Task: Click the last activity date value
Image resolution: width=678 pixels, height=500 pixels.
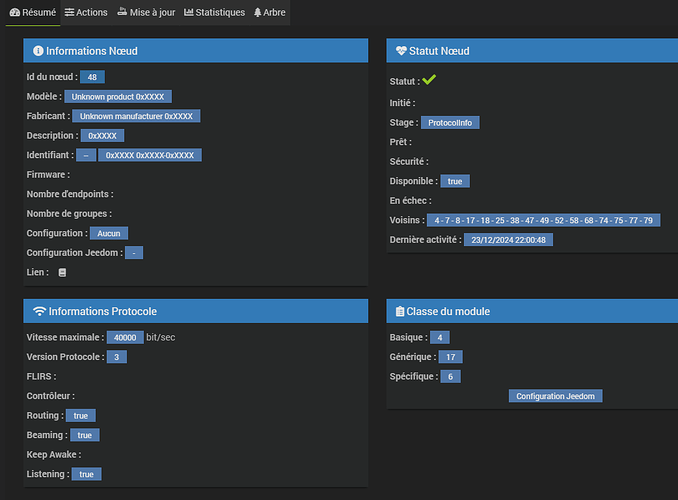Action: pyautogui.click(x=508, y=240)
